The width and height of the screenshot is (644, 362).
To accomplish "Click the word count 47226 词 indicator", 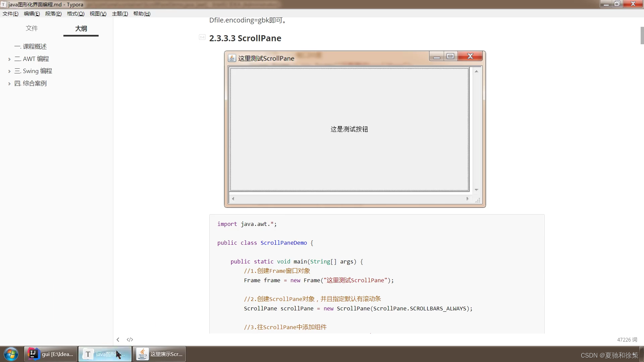I will [627, 340].
